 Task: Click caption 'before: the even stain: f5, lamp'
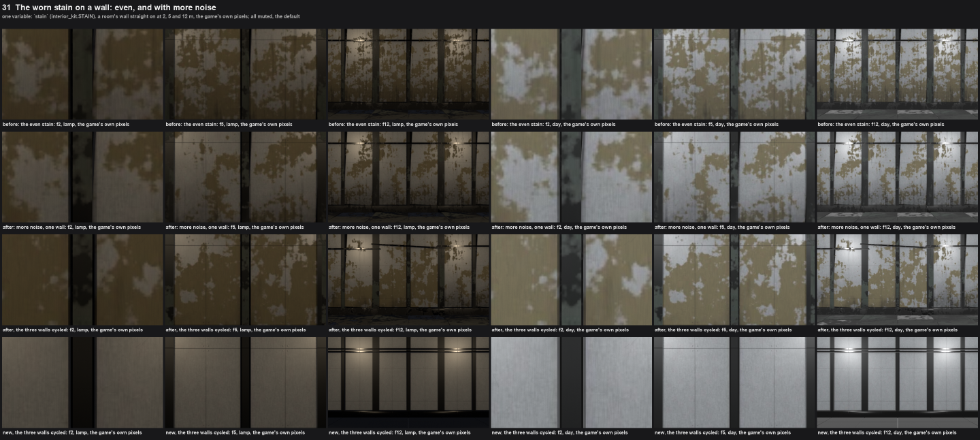(229, 125)
